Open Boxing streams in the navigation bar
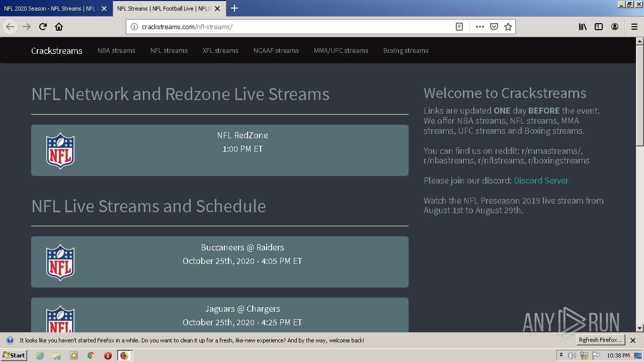 click(406, 50)
